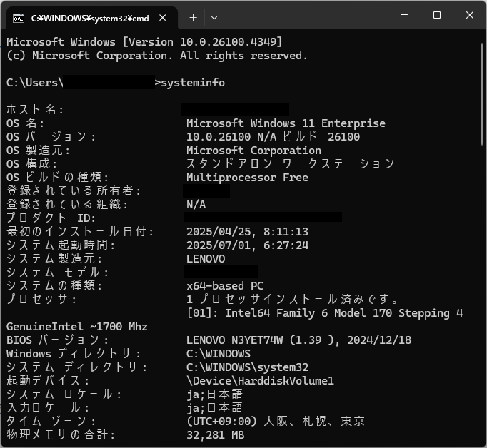Click the 'OS 製造元:' label
This screenshot has width=487, height=448.
[x=38, y=151]
